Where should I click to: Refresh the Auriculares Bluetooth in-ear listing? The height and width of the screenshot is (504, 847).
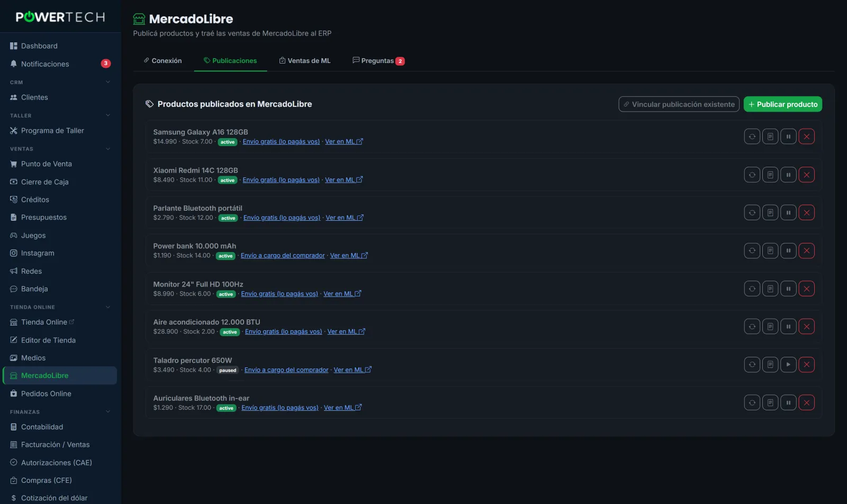752,403
